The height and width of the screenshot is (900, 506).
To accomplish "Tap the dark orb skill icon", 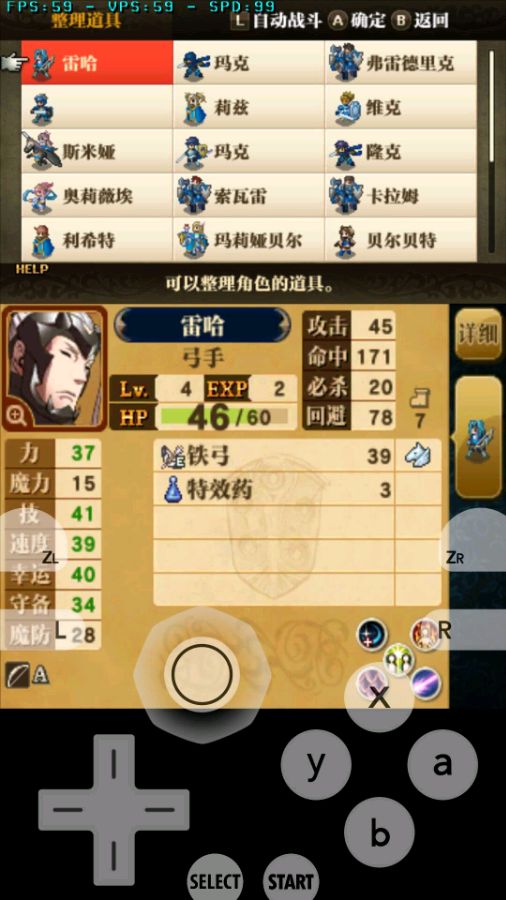I will 372,635.
